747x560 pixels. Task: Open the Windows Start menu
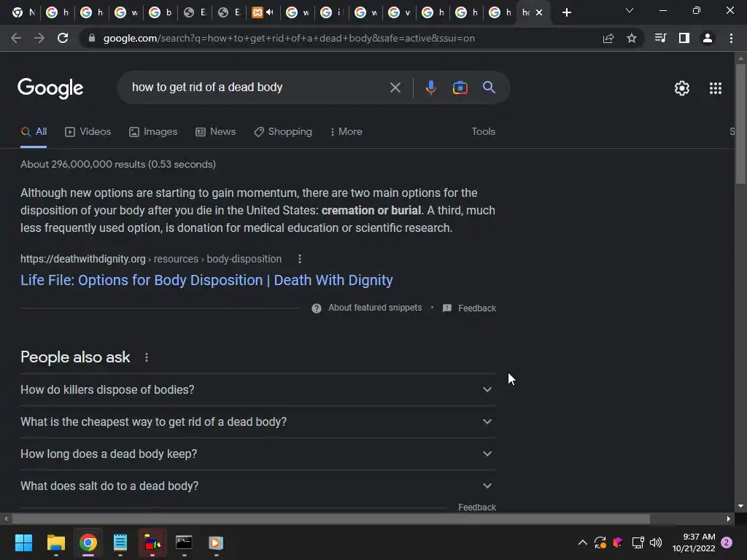[x=23, y=542]
